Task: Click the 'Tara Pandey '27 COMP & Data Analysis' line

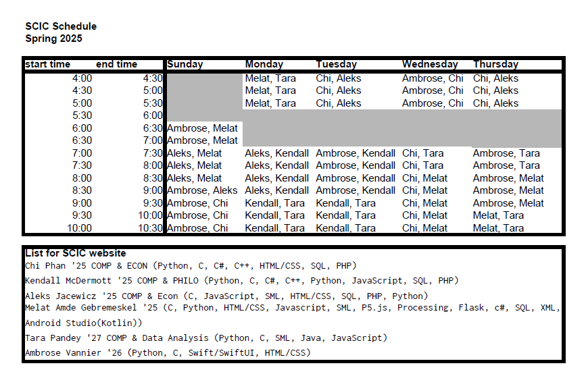Action: (206, 338)
